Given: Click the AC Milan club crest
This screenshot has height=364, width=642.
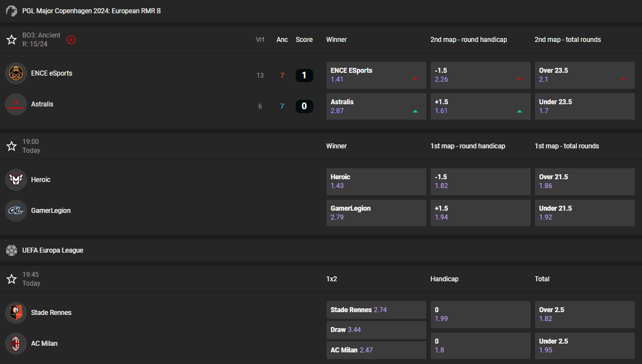Looking at the screenshot, I should point(16,344).
